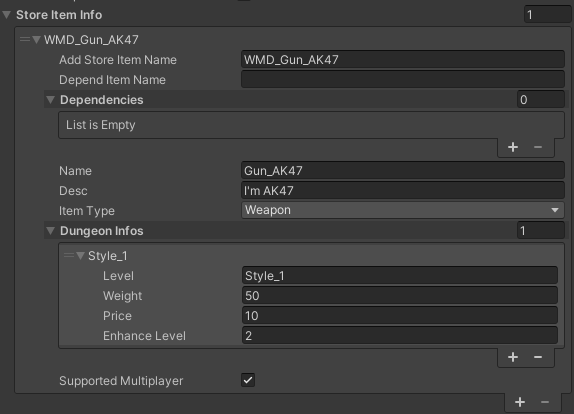
Task: Collapse the Store Item Info section
Action: point(6,15)
